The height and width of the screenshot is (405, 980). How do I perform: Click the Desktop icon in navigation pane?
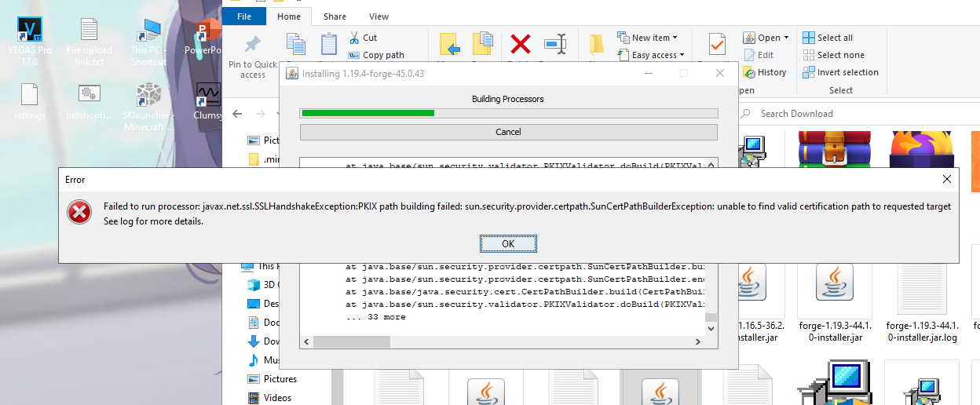click(x=254, y=304)
